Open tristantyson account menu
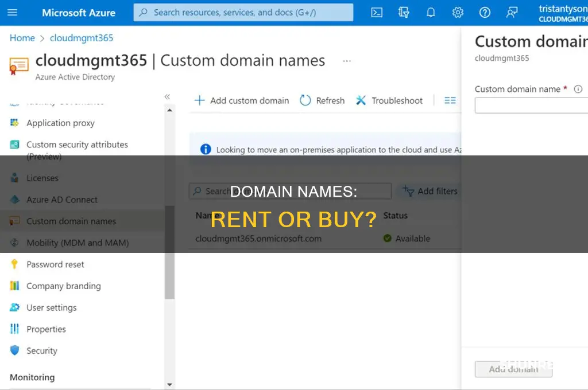The width and height of the screenshot is (588, 390). pos(563,13)
